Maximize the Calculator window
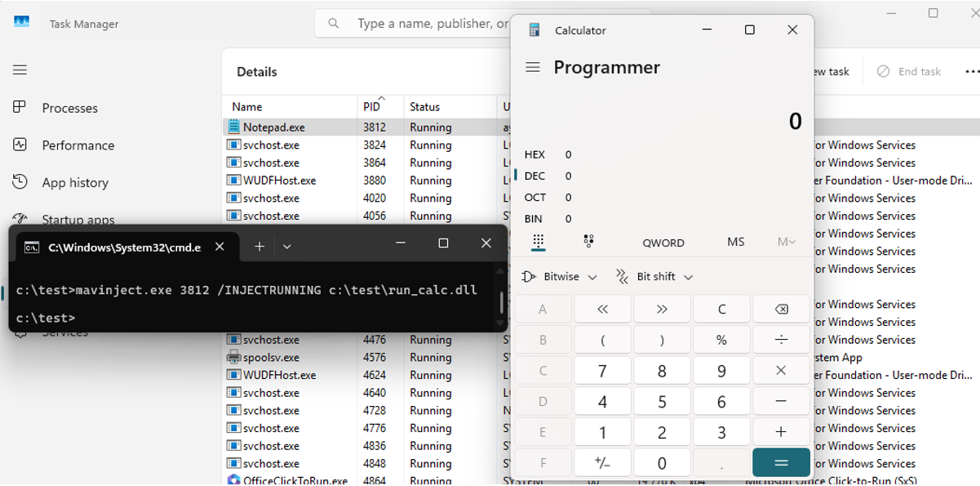This screenshot has height=486, width=980. pos(749,30)
